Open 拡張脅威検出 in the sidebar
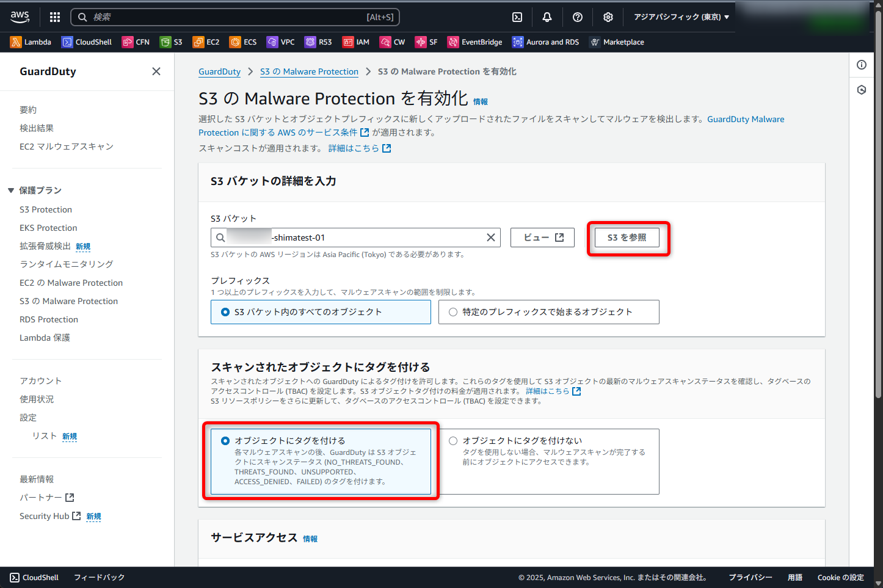Viewport: 883px width, 588px height. pyautogui.click(x=45, y=246)
